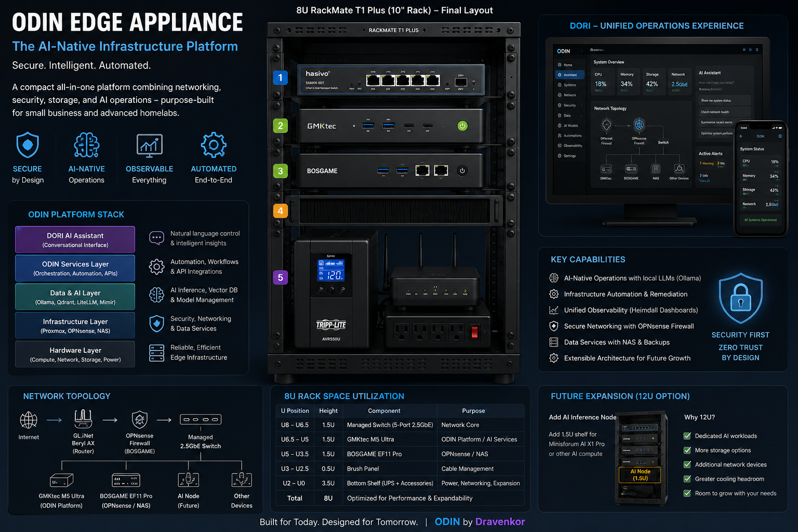
Task: Click the Infrastructure Layer block
Action: pyautogui.click(x=75, y=326)
